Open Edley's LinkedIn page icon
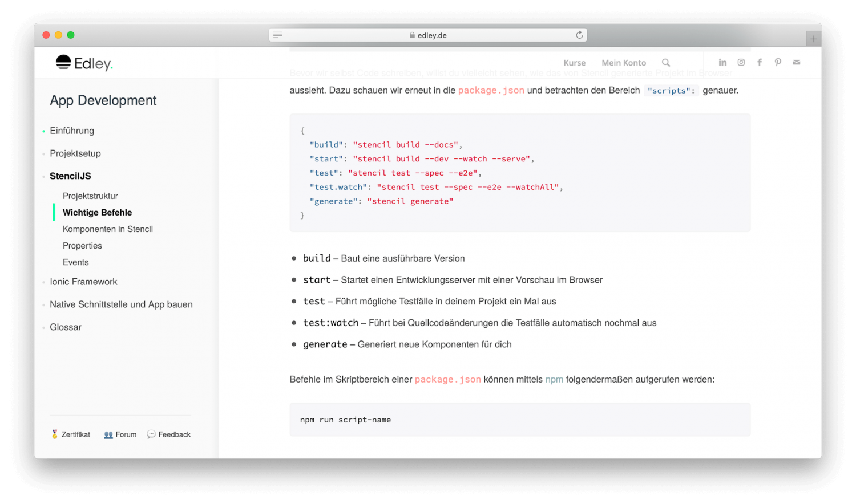Image resolution: width=856 pixels, height=504 pixels. [x=722, y=62]
